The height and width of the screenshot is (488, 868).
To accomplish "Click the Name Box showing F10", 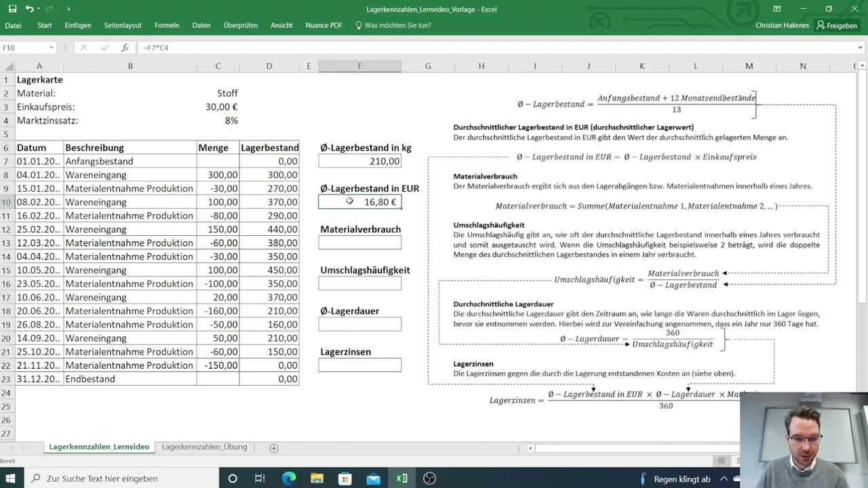I will coord(23,47).
